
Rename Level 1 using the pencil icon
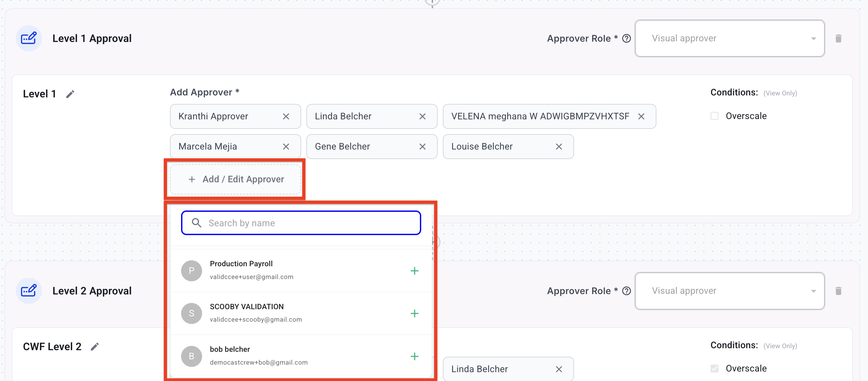[x=70, y=94]
